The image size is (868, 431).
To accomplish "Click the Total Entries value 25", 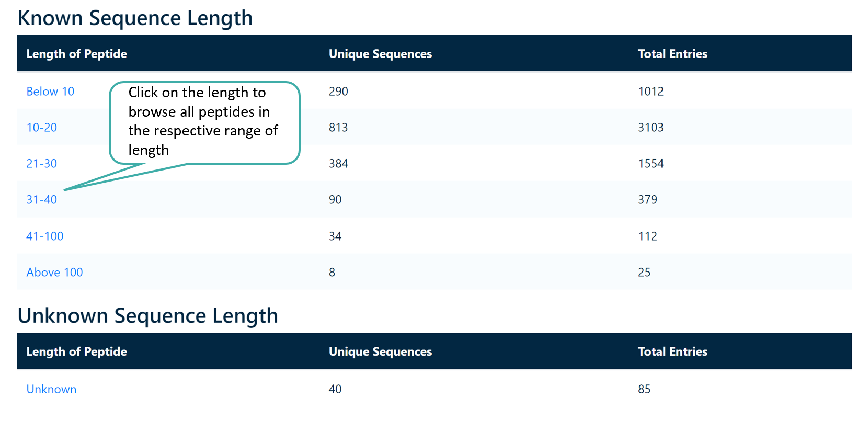I will click(x=644, y=272).
